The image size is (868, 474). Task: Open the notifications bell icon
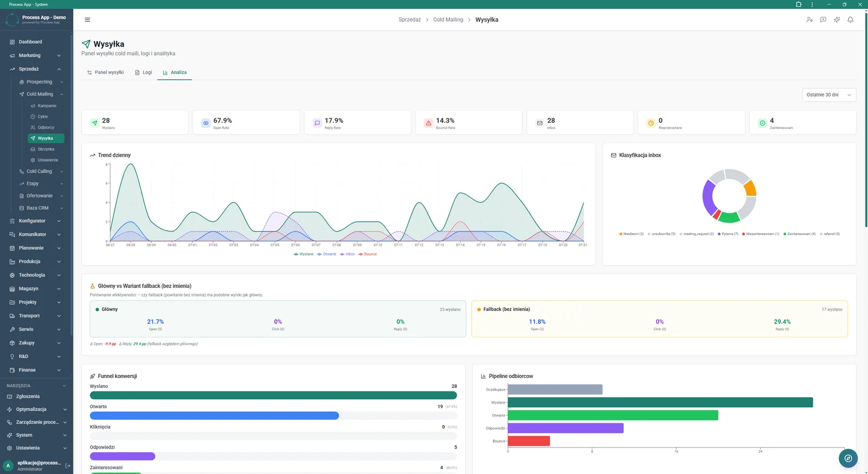pyautogui.click(x=850, y=20)
